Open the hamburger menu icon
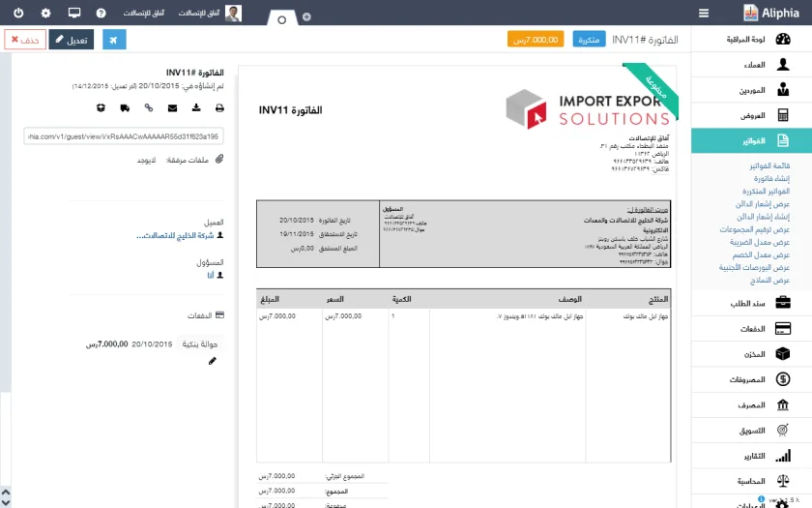The height and width of the screenshot is (508, 812). (704, 13)
